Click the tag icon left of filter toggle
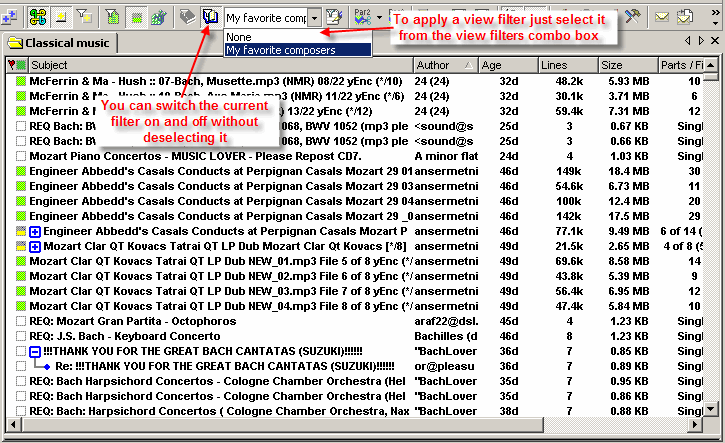Viewport: 725px width, 443px height. [186, 17]
